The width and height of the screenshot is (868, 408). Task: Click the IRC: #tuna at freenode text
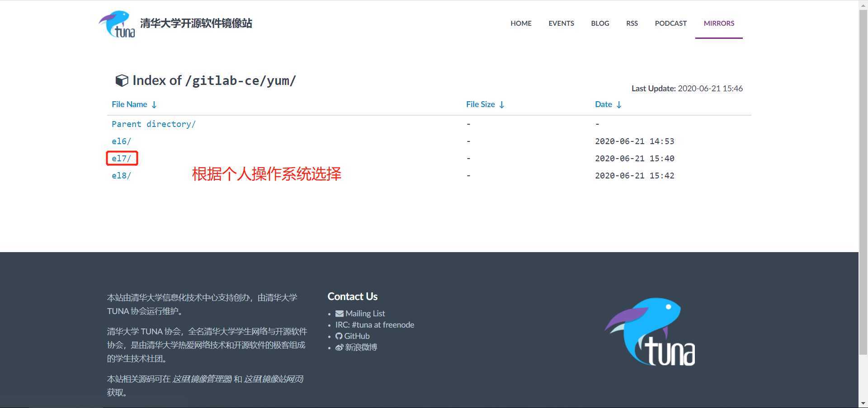pos(375,325)
